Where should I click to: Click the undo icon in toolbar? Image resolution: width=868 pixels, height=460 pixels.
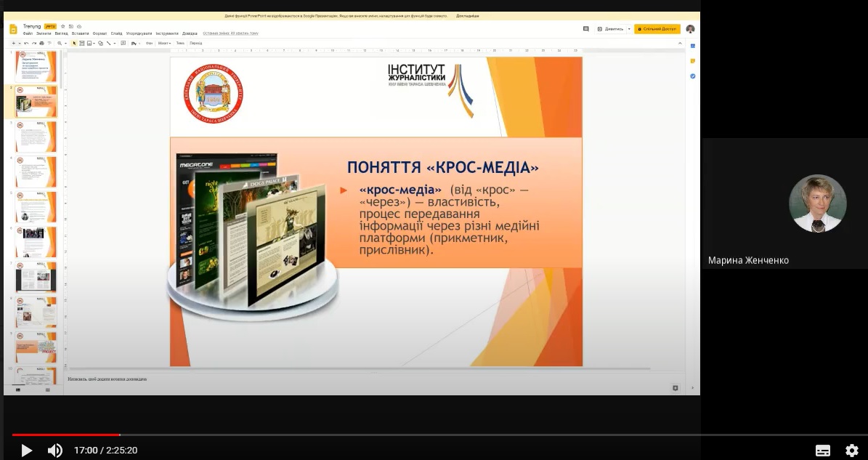point(26,43)
